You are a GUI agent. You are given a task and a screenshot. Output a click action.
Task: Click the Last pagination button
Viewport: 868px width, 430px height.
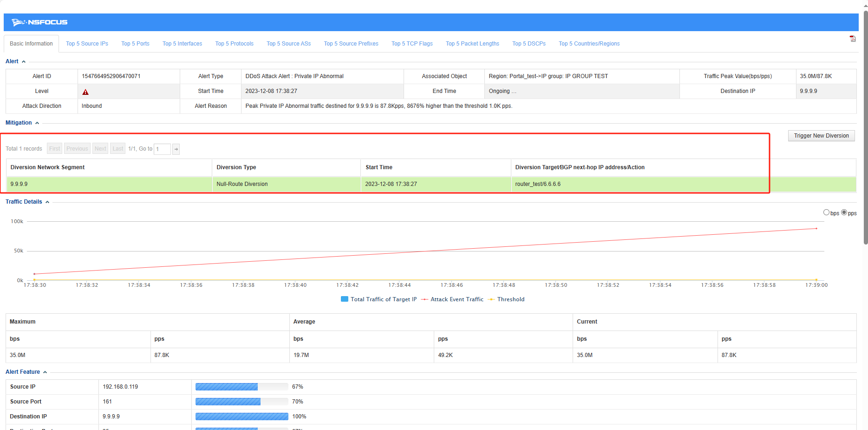pos(118,149)
